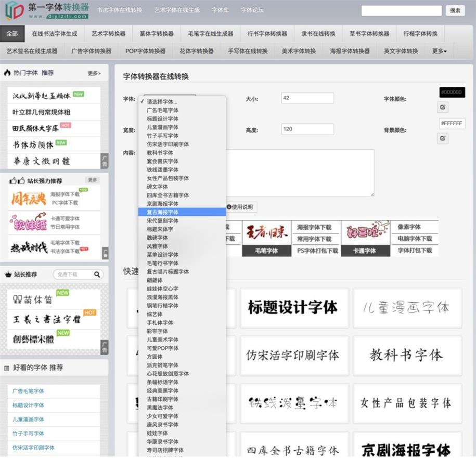Choose 宋代复刻字体 from dropdown list
This screenshot has width=476, height=458.
182,221
